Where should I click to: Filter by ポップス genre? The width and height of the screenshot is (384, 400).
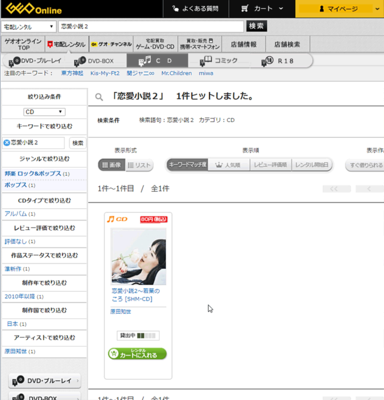click(15, 185)
